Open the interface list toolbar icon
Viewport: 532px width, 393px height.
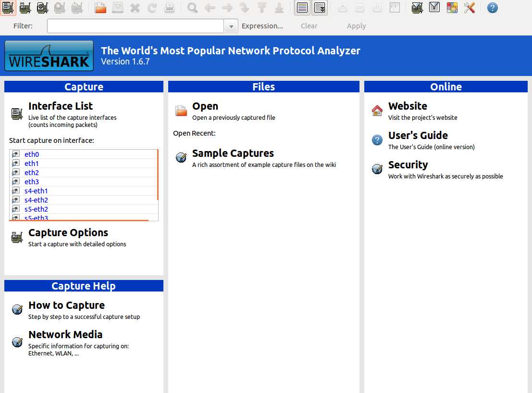tap(8, 8)
